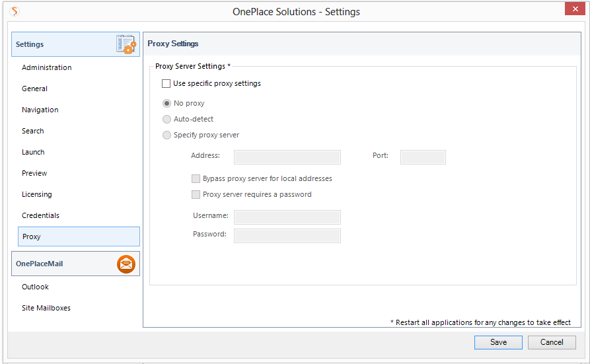Viewport: 590px width, 364px height.
Task: Check Proxy server requires a password
Action: tap(196, 195)
